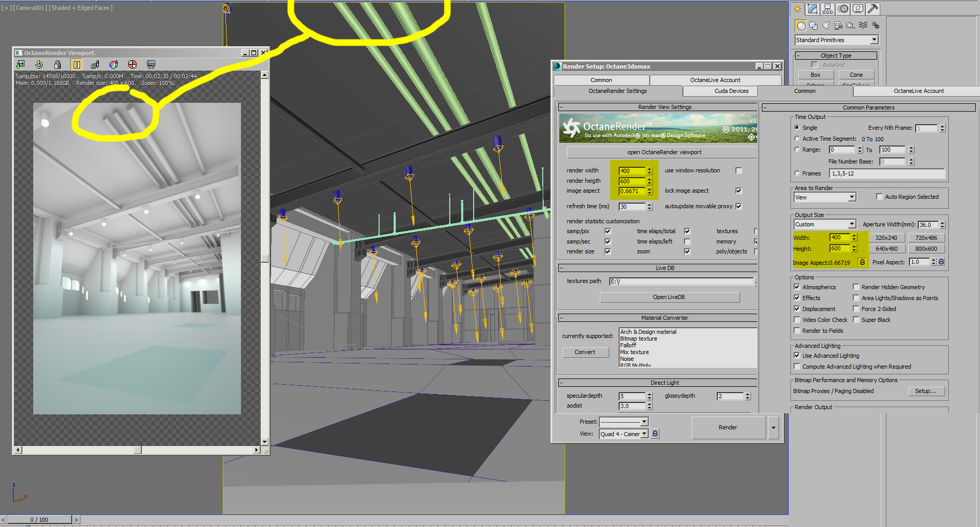The image size is (980, 527).
Task: Select the Space Warps category icon
Action: [x=863, y=25]
